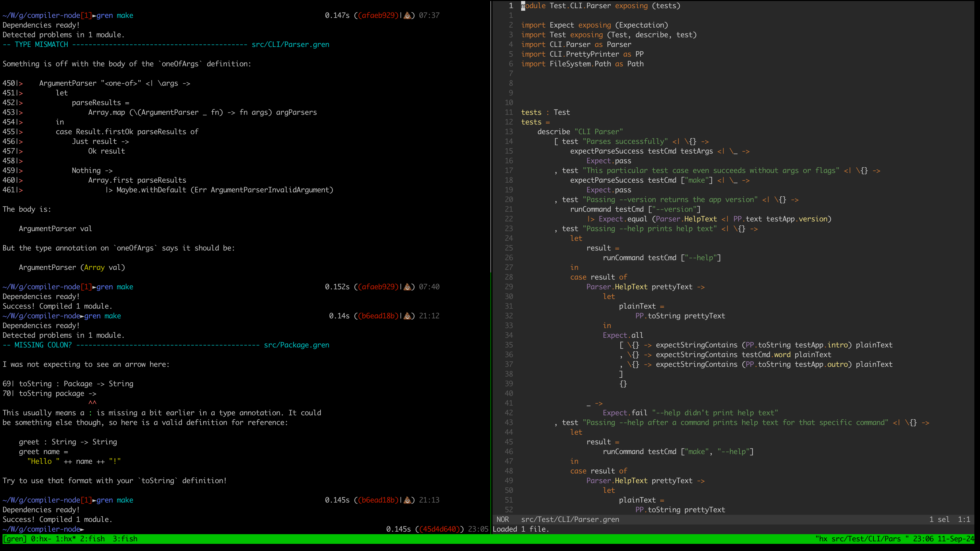Click '70| toString package ->' error line
Viewport: 980px width, 551px height.
[x=50, y=394]
